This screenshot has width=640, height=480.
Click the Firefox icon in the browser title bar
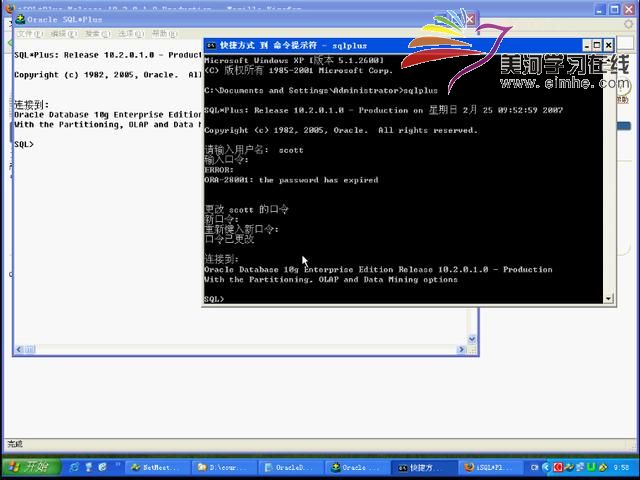click(x=8, y=7)
